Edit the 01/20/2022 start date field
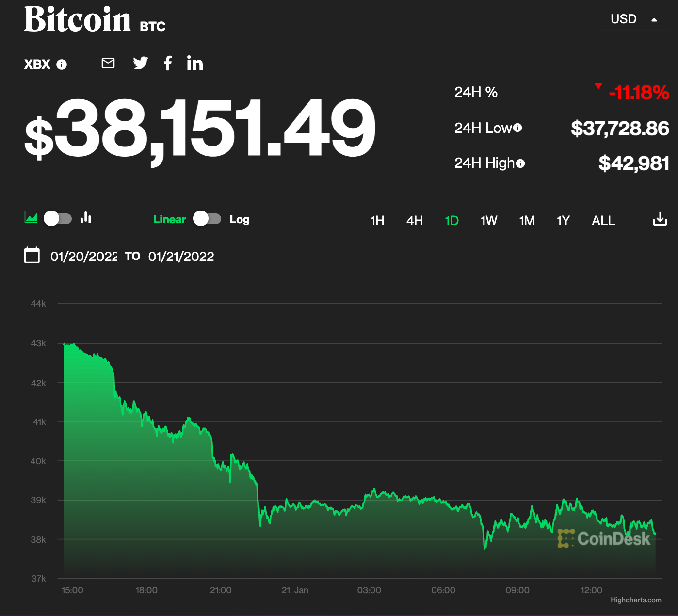The image size is (678, 616). point(84,256)
